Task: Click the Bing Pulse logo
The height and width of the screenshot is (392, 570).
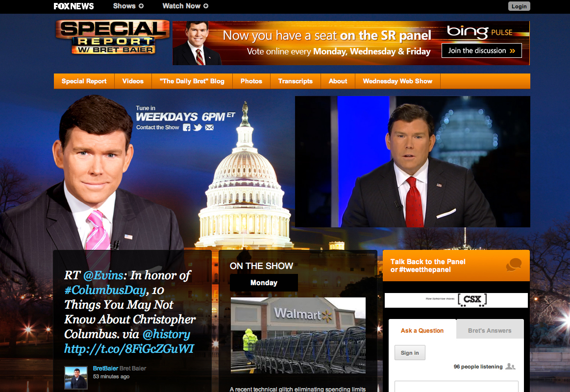Action: [480, 32]
